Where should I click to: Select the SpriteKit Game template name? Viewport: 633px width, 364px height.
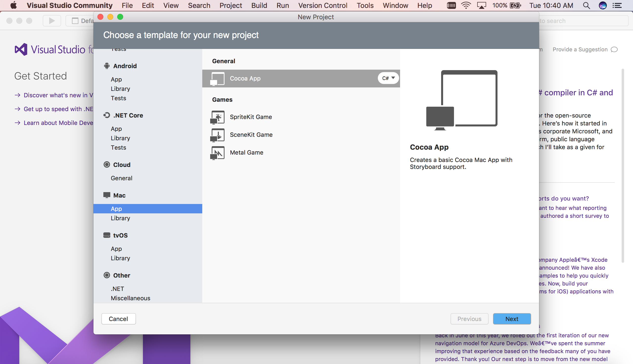251,117
